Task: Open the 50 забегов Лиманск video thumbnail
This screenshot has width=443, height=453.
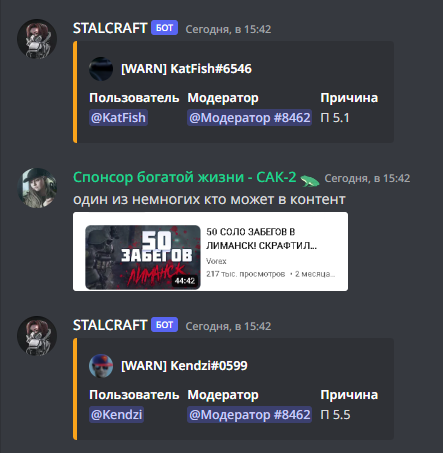Action: click(x=143, y=257)
